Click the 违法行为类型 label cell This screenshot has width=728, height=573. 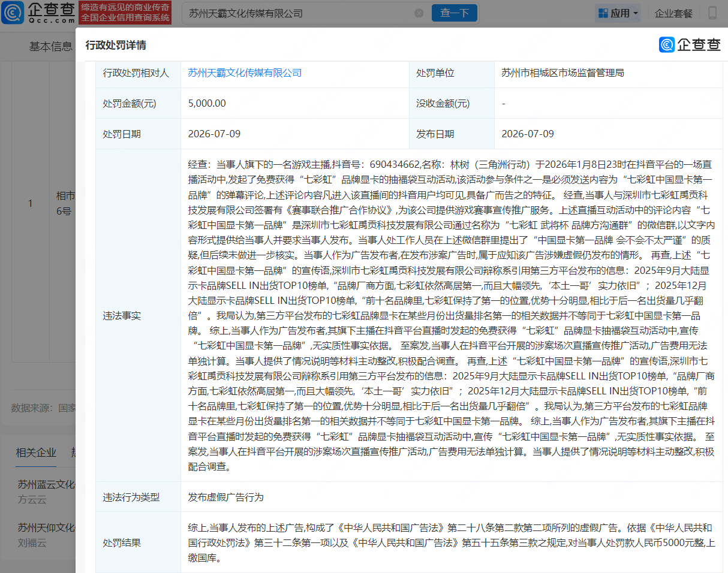[x=139, y=497]
